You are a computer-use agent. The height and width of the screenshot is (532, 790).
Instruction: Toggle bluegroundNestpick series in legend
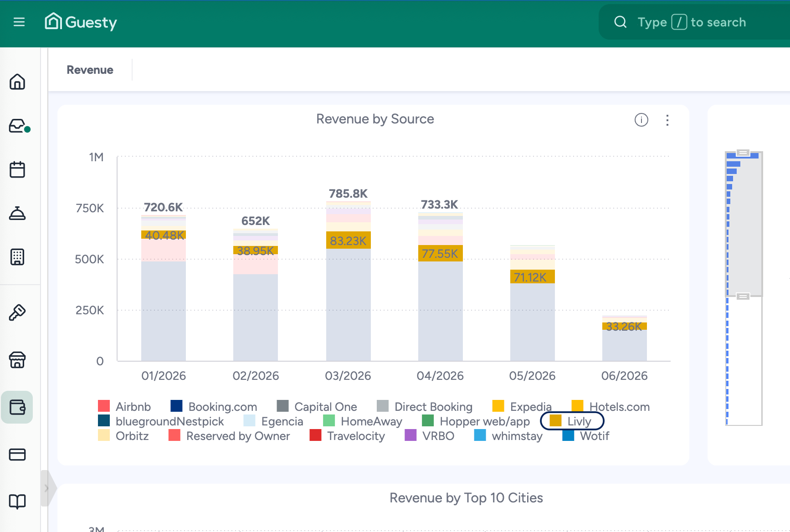point(161,421)
